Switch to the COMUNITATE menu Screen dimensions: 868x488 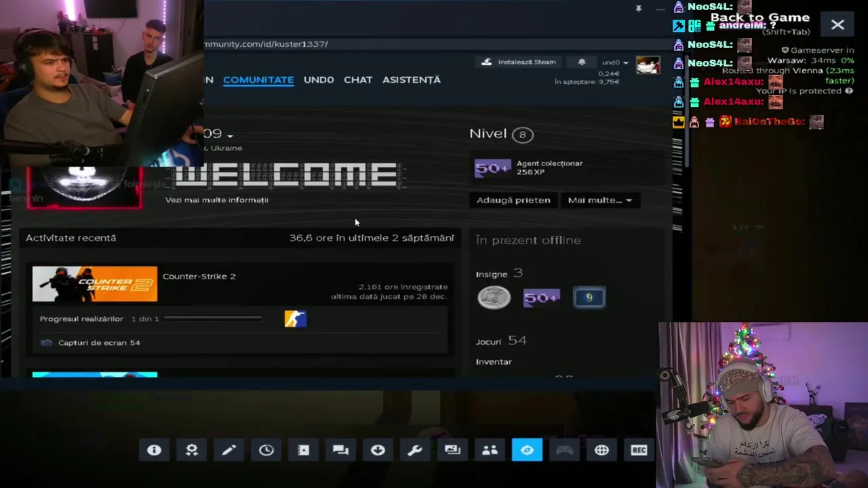point(258,79)
